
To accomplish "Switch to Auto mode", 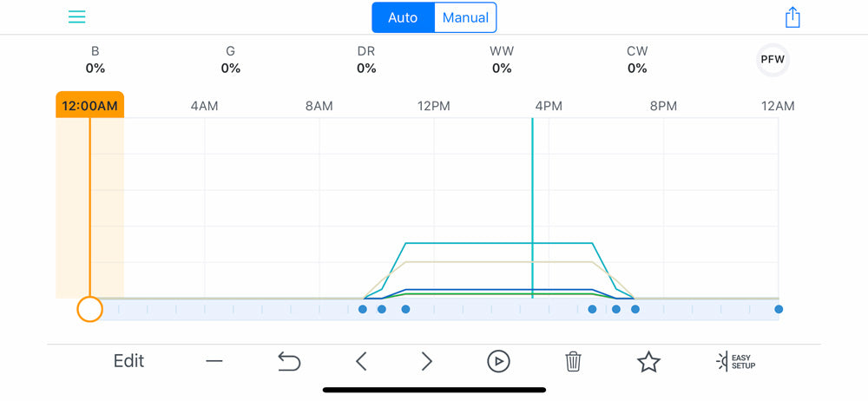I will tap(403, 17).
